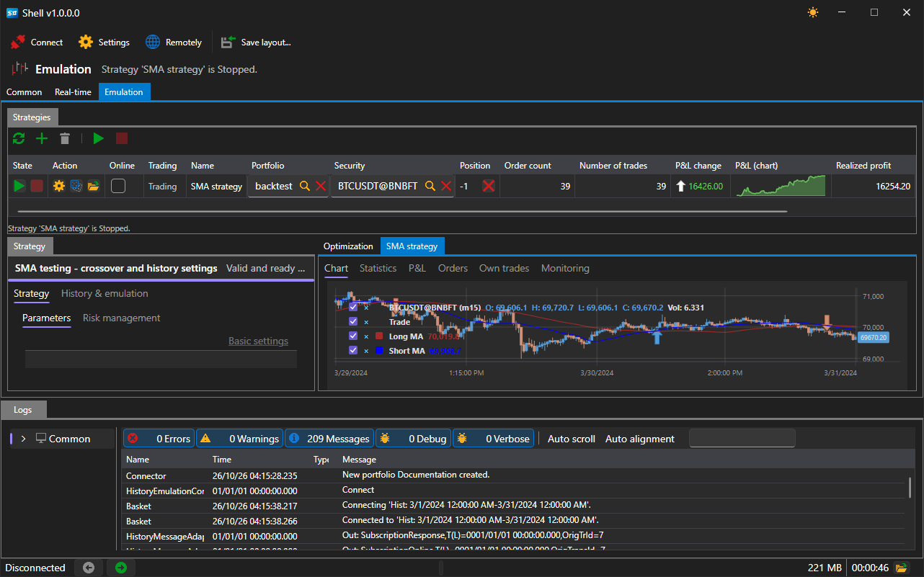Expand the Common node in Logs
This screenshot has width=924, height=577.
click(x=23, y=439)
